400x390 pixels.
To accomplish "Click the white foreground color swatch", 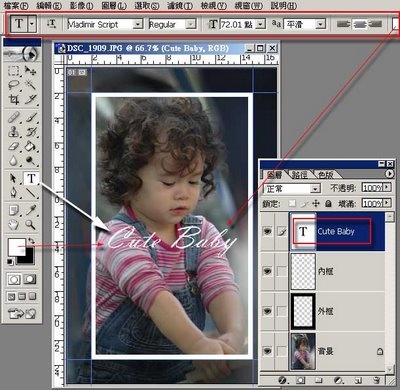I will 16,247.
